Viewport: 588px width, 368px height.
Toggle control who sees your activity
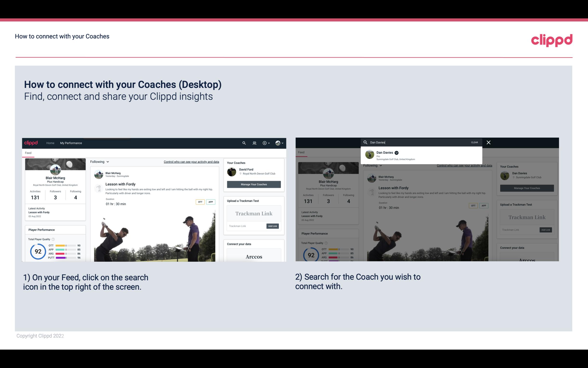click(x=191, y=161)
